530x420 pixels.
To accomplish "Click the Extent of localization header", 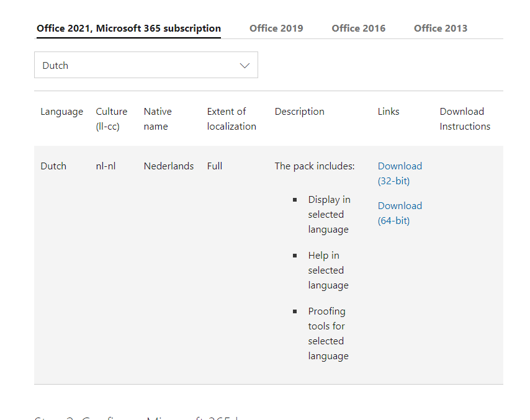I will [x=231, y=118].
